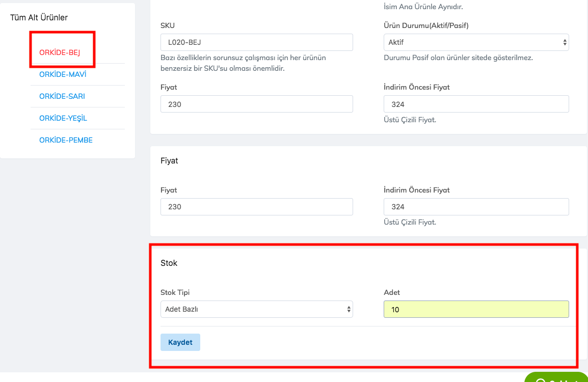Viewport: 588px width, 382px height.
Task: Open the ORKİDE-MAVİ sub-product
Action: (x=63, y=74)
